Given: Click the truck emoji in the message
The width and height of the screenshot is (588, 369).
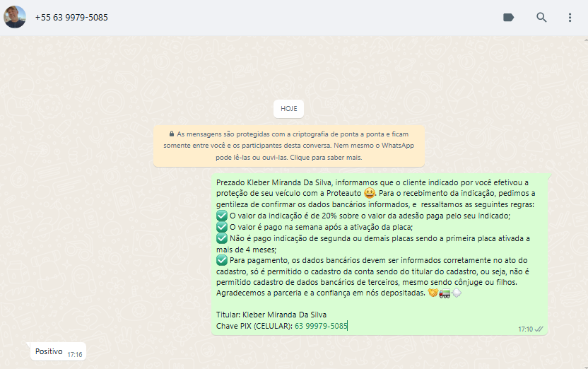Looking at the screenshot, I should click(445, 293).
